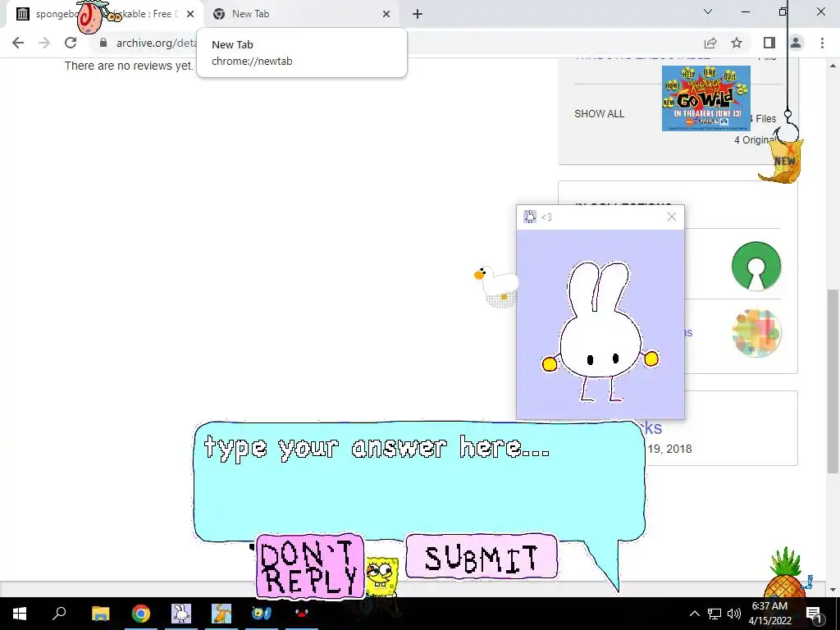Click the DON'T REPLY pink button

click(x=310, y=565)
